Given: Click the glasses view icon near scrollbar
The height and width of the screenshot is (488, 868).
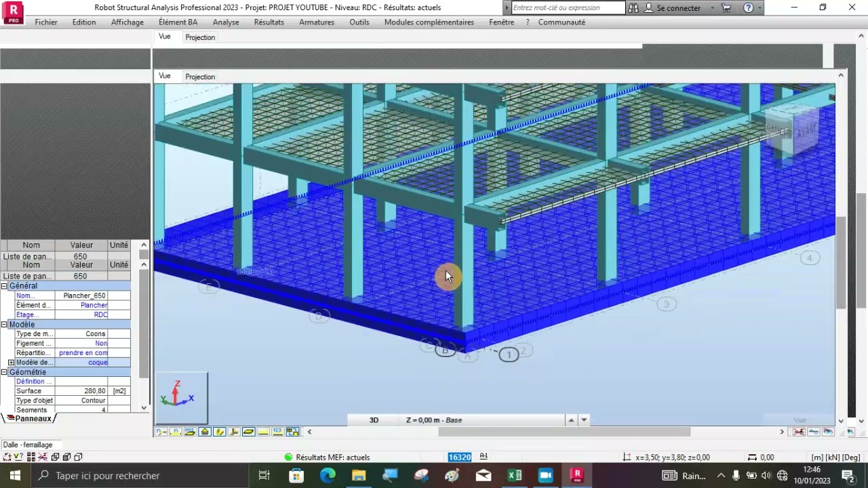Looking at the screenshot, I should click(x=813, y=432).
